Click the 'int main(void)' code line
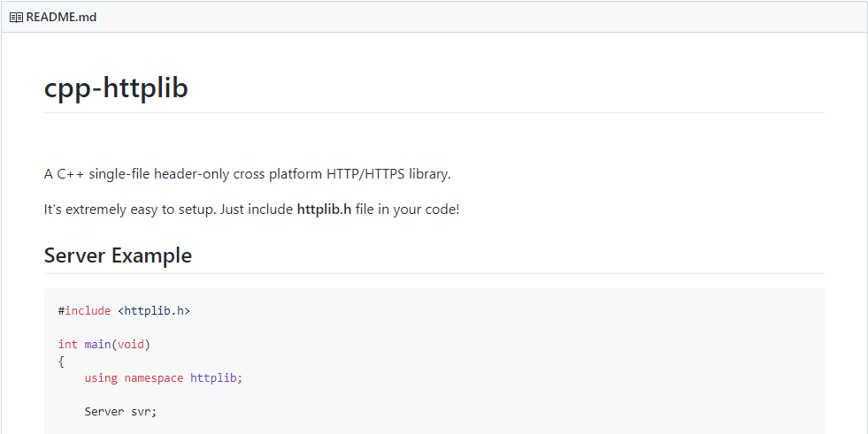Image resolution: width=868 pixels, height=434 pixels. [104, 345]
